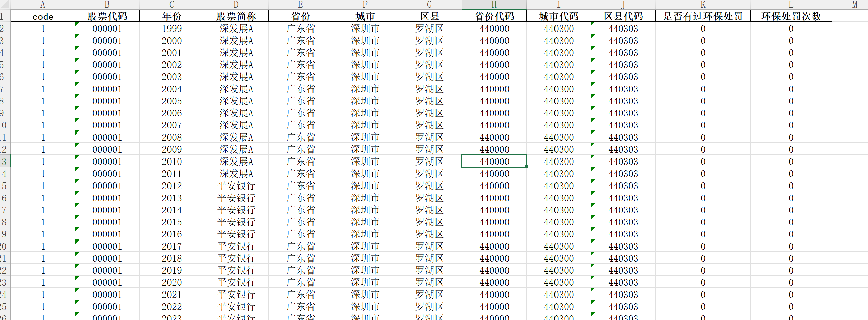Click the '城市' header cell

[x=365, y=16]
